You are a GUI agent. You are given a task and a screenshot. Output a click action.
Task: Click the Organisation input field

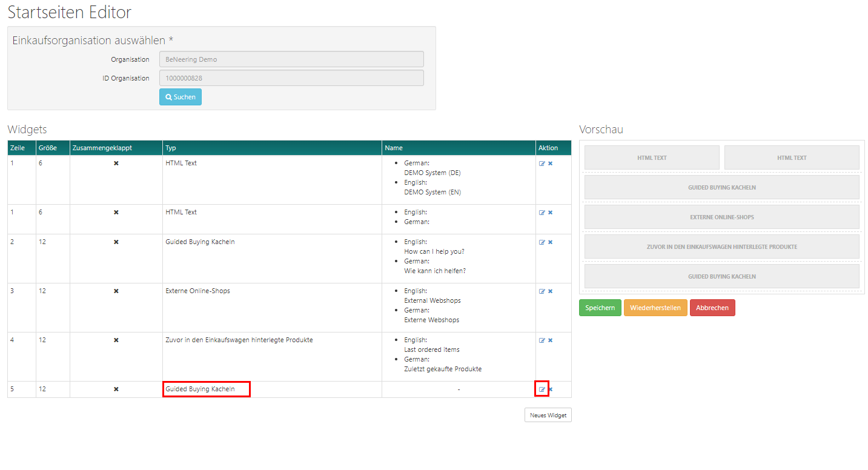(291, 59)
